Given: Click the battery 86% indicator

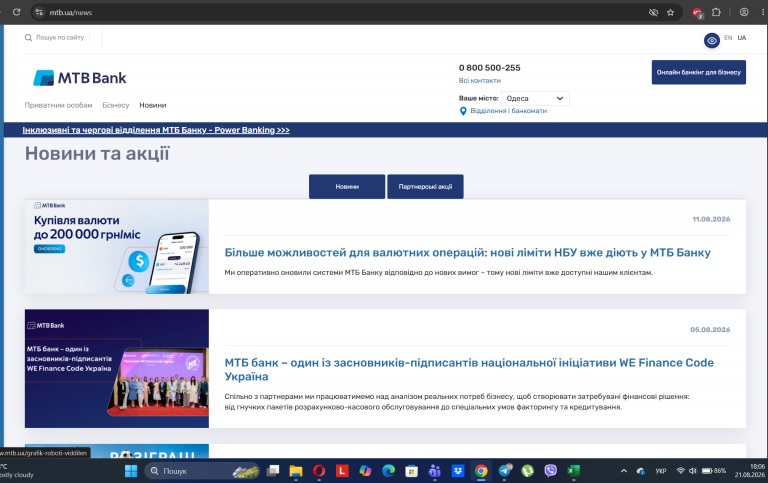Looking at the screenshot, I should coord(714,471).
